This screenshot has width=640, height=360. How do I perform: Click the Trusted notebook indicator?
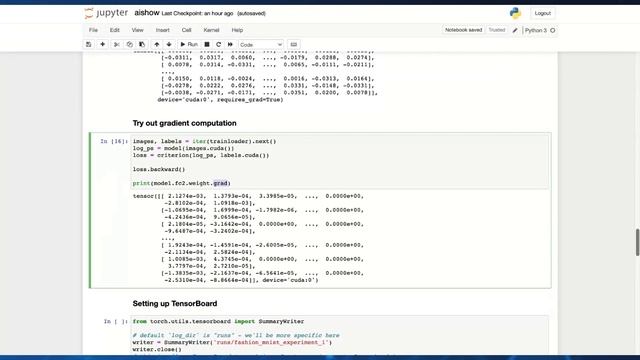point(497,30)
